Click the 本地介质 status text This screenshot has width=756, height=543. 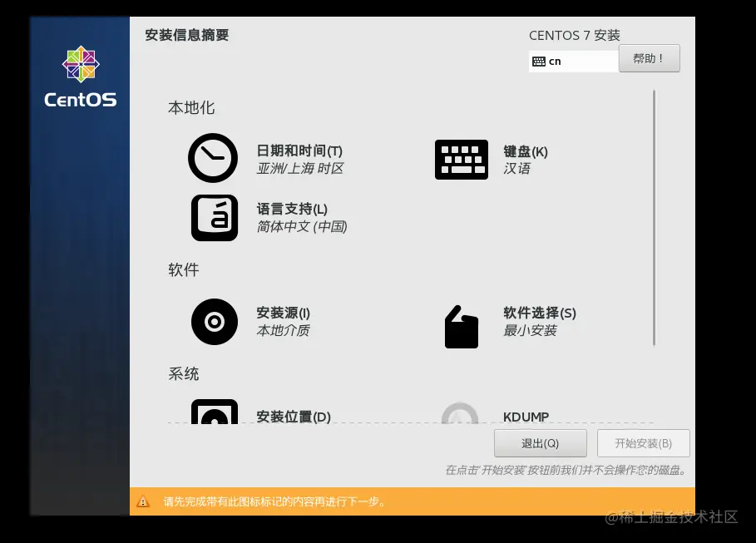coord(283,330)
